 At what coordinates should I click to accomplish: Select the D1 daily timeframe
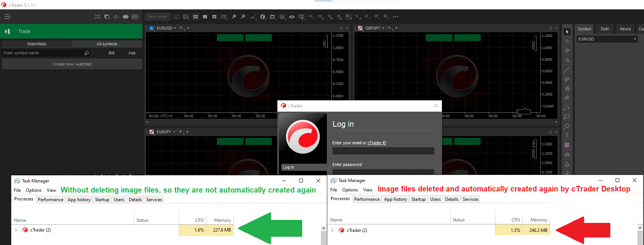point(367,16)
